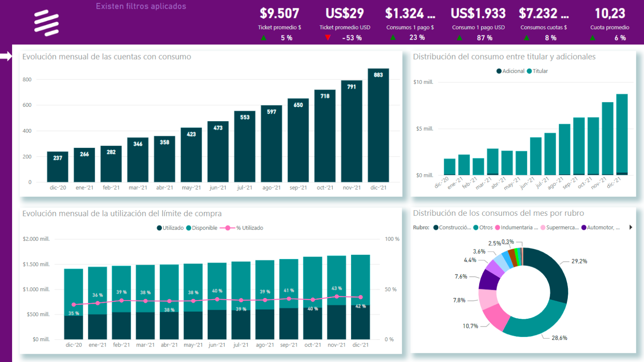Image resolution: width=644 pixels, height=362 pixels.
Task: Click green triangle under Consumo 1 pago USD
Action: click(x=459, y=38)
